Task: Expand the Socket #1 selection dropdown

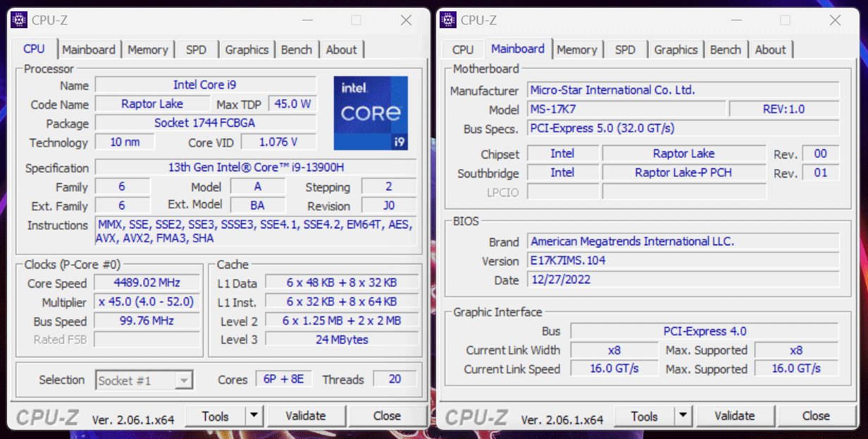Action: point(183,381)
